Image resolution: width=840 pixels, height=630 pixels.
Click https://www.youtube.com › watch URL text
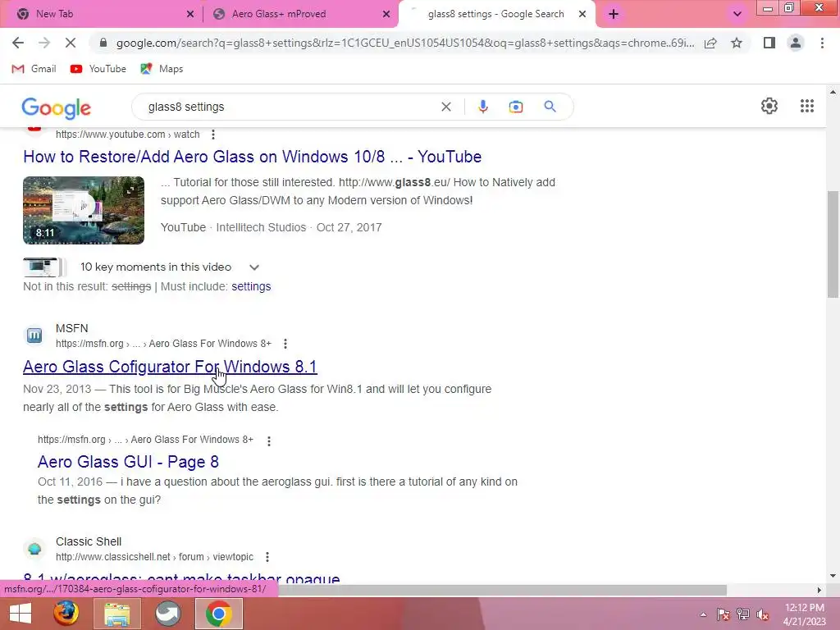pyautogui.click(x=127, y=135)
